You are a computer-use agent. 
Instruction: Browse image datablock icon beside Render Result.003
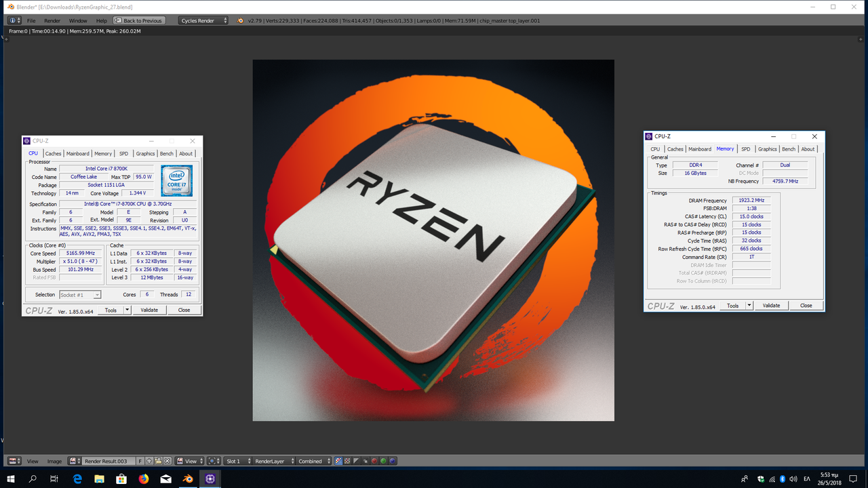tap(75, 461)
